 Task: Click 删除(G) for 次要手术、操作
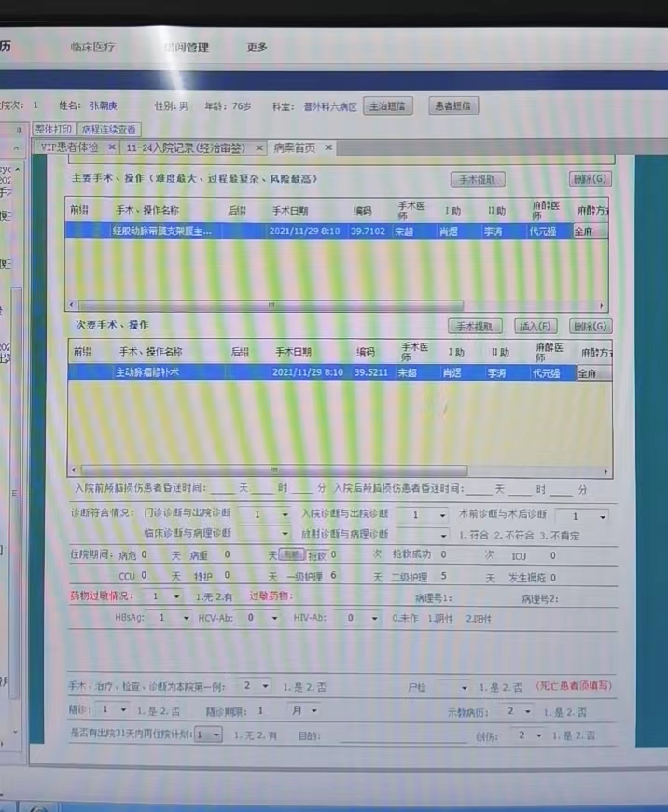coord(591,327)
